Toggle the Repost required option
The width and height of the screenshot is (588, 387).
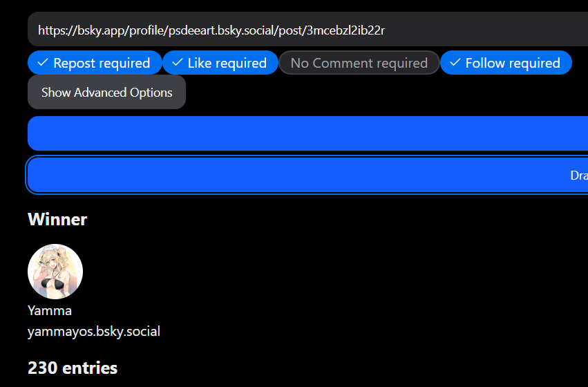95,63
